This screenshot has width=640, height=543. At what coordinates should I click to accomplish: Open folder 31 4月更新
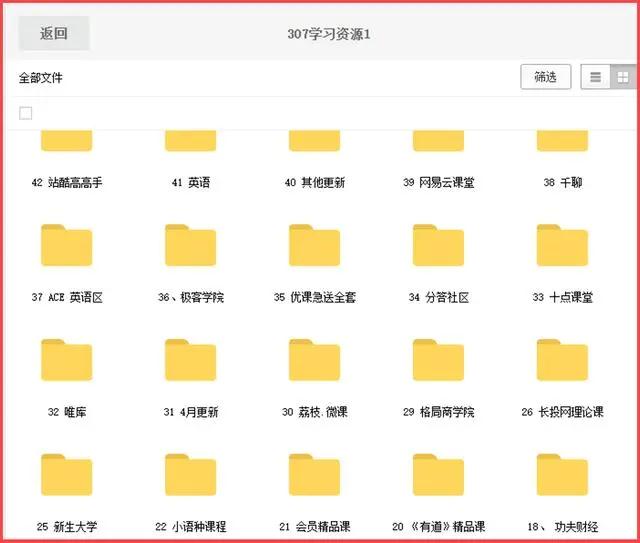click(x=190, y=361)
